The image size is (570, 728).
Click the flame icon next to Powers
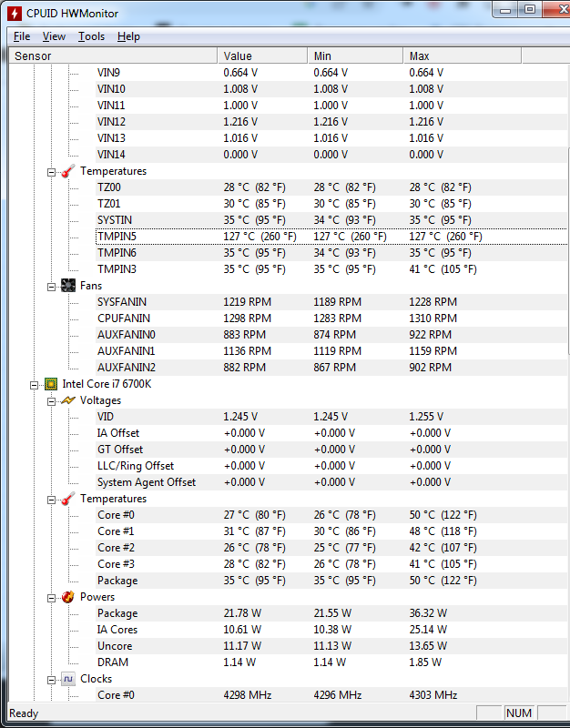(67, 597)
